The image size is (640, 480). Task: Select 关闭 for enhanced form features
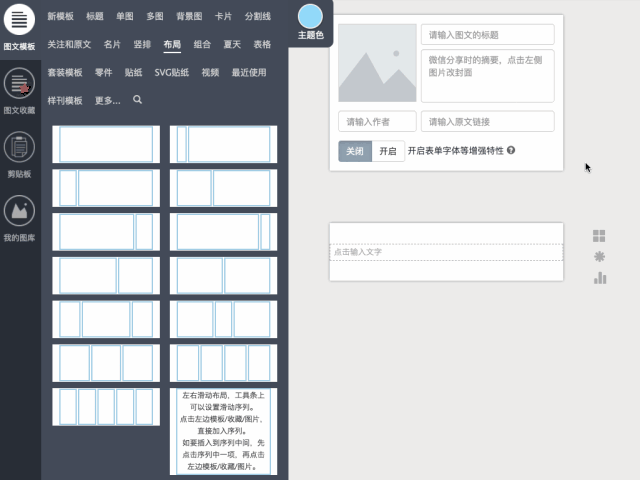(355, 151)
